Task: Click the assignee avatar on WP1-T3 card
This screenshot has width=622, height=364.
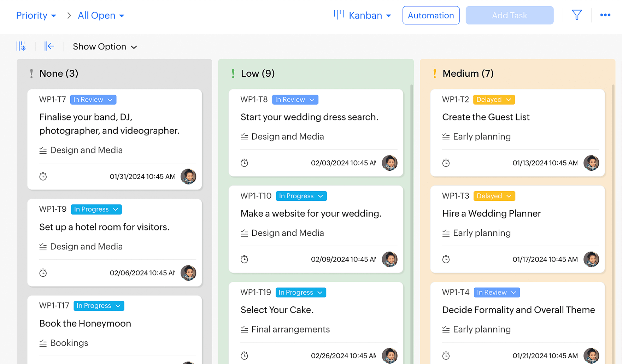Action: click(591, 259)
